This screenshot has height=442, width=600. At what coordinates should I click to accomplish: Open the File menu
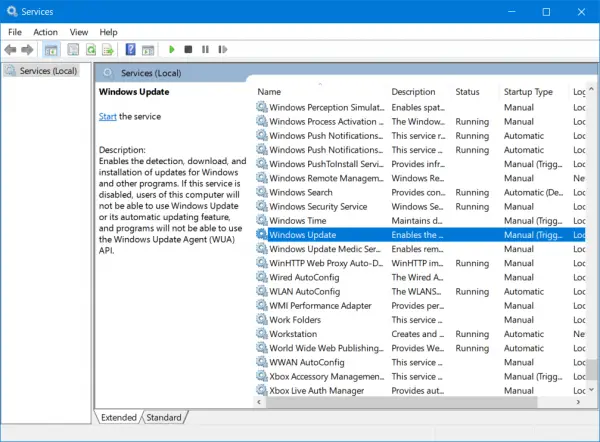15,32
